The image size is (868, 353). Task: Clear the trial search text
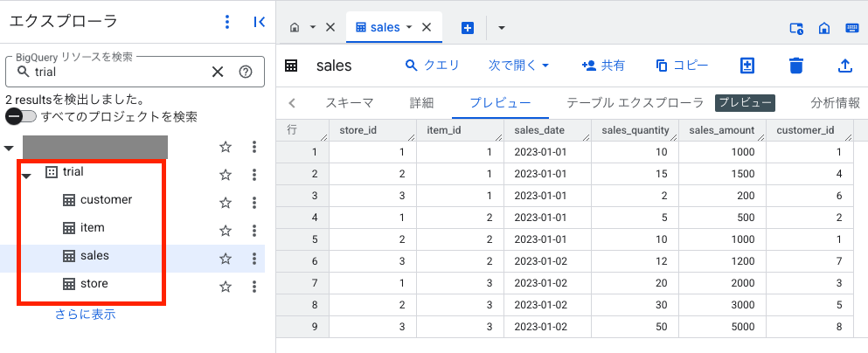pyautogui.click(x=218, y=72)
